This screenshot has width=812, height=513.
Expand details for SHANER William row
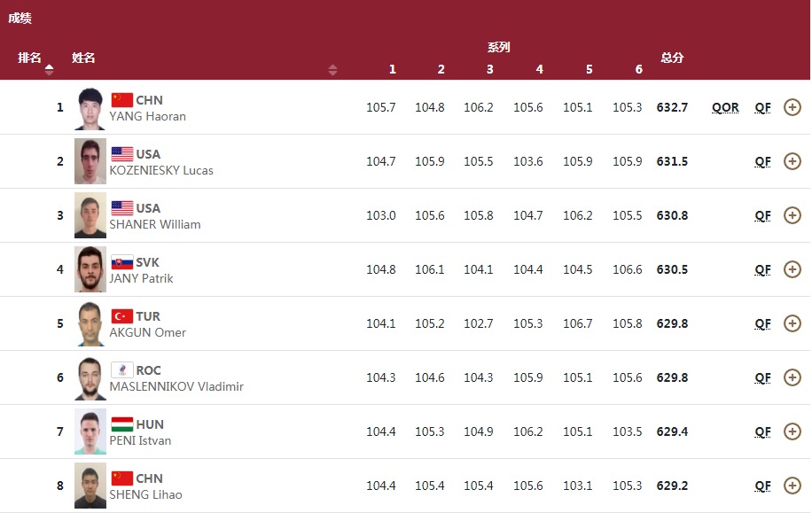pos(792,215)
